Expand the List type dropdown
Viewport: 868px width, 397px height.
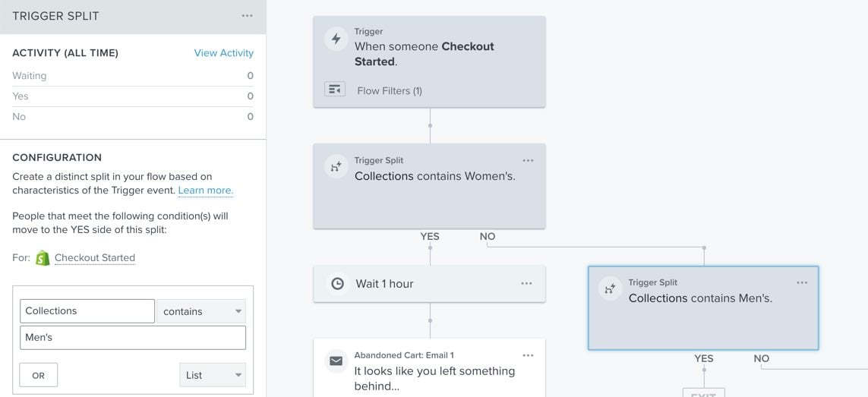tap(213, 375)
